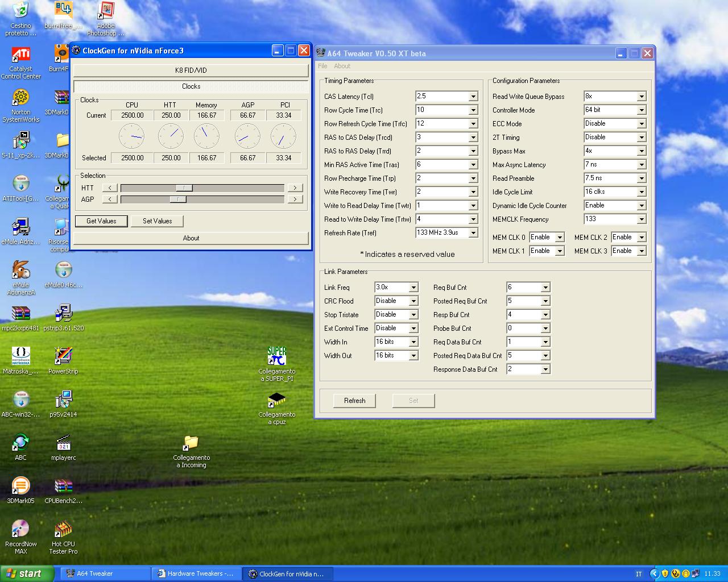The width and height of the screenshot is (728, 582).
Task: Open the MEMCLK Frequency dropdown
Action: [642, 219]
